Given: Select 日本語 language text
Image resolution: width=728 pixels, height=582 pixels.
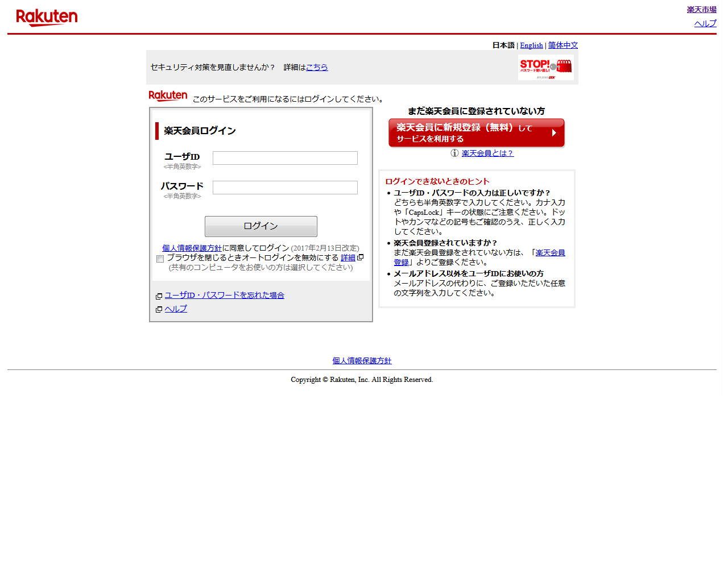Looking at the screenshot, I should [503, 45].
